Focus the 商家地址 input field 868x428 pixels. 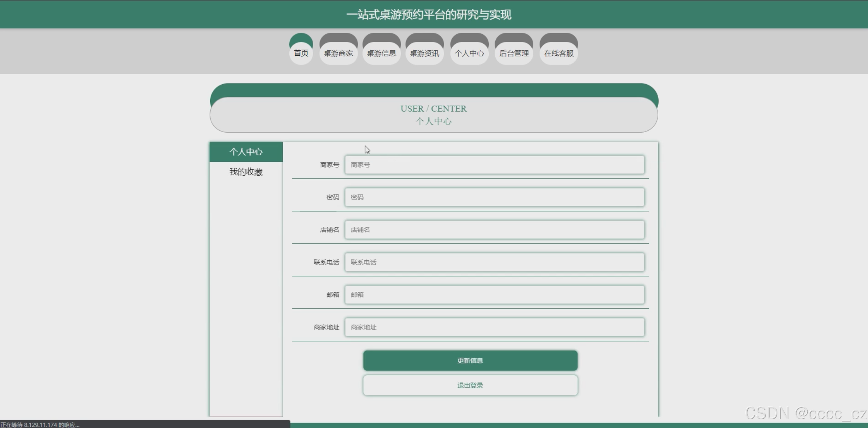494,327
